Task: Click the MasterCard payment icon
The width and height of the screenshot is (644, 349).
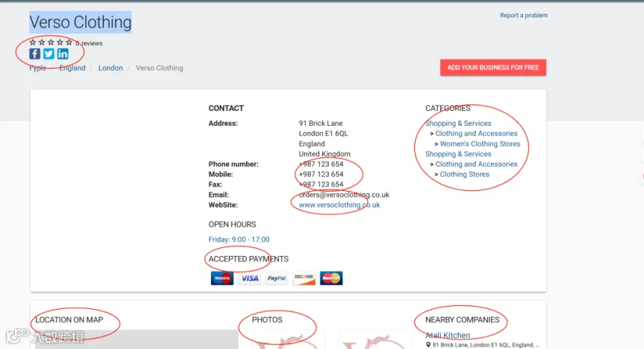Action: point(331,278)
